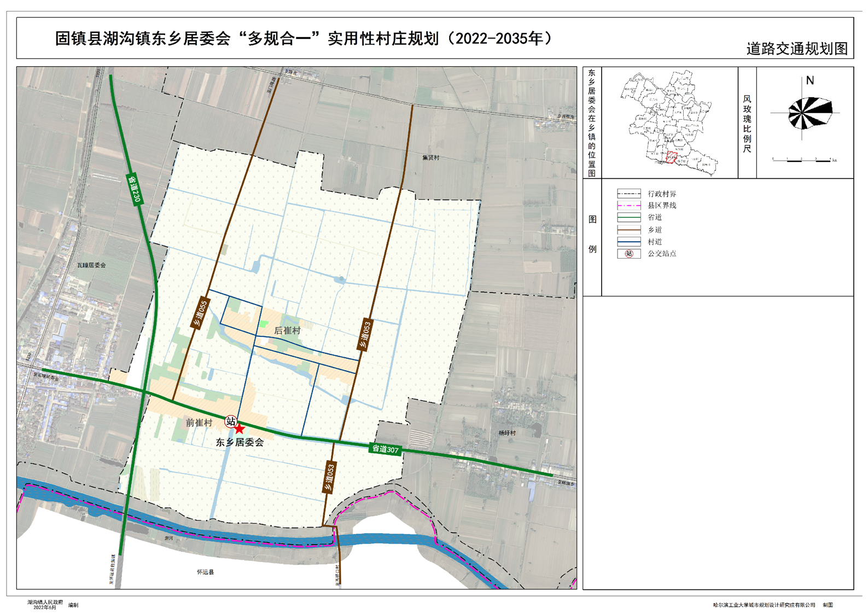The height and width of the screenshot is (614, 868).
Task: Click the 省道 green line legend swatch
Action: tap(629, 218)
